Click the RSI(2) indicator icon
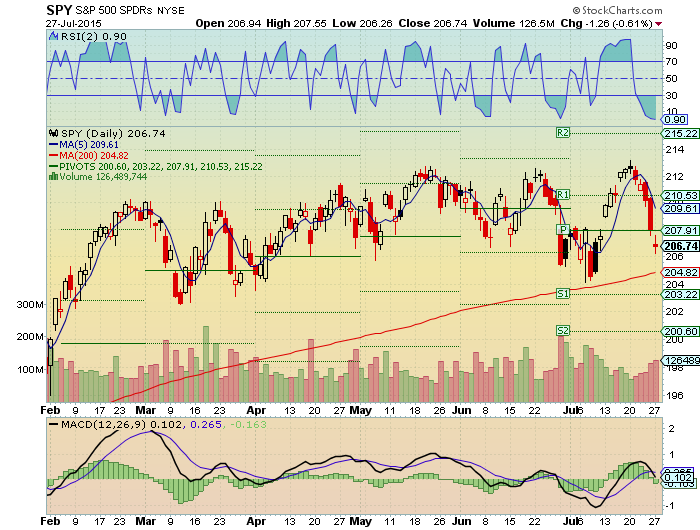Screen dimensions: 700x530 point(54,36)
